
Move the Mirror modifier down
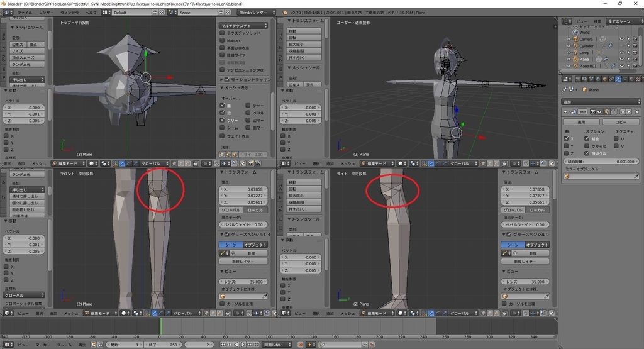click(629, 112)
